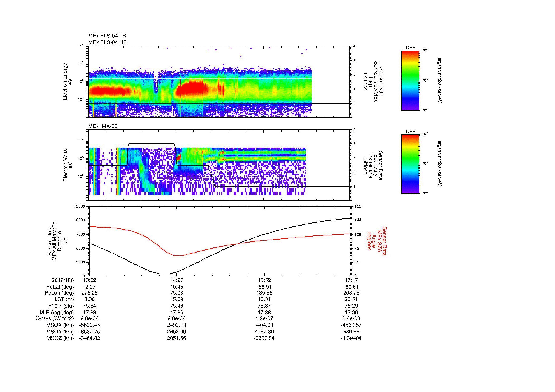Click time tick label '13:02'
Screen dimensions: 555x392
(x=90, y=280)
